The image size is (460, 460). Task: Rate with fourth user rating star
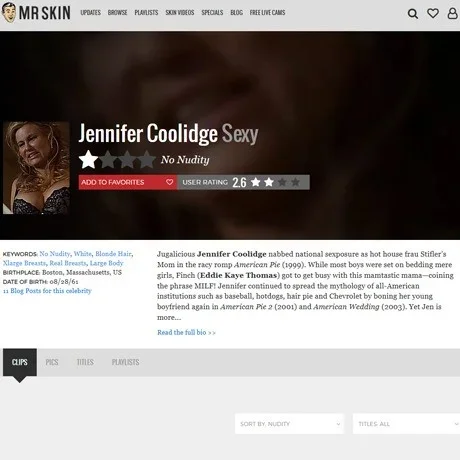click(295, 182)
